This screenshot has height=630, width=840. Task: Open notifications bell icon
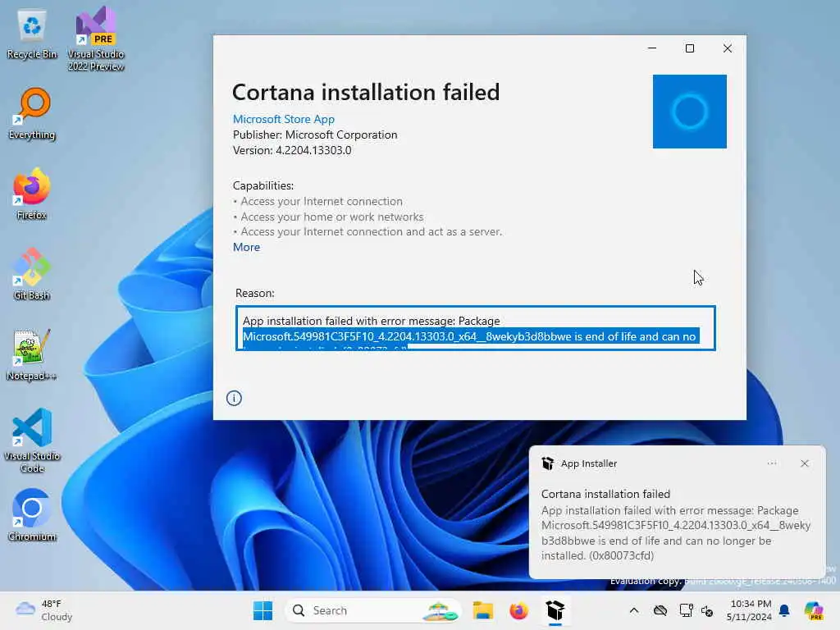tap(784, 610)
